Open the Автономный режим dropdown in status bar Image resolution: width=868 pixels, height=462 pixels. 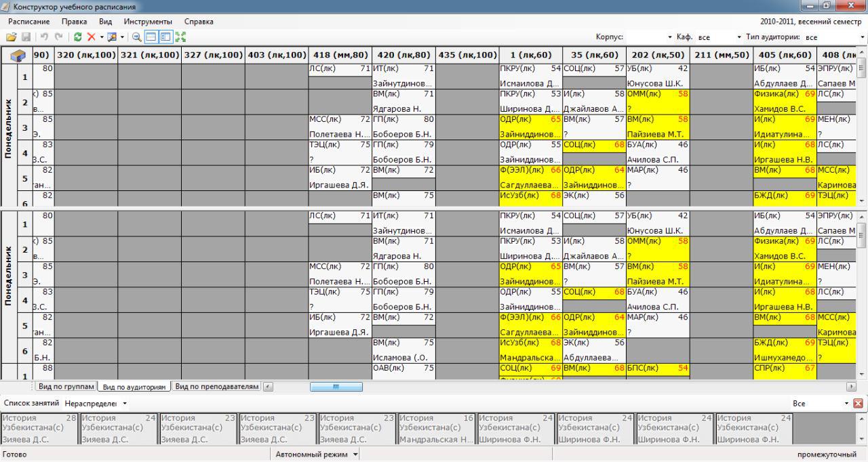pyautogui.click(x=355, y=455)
